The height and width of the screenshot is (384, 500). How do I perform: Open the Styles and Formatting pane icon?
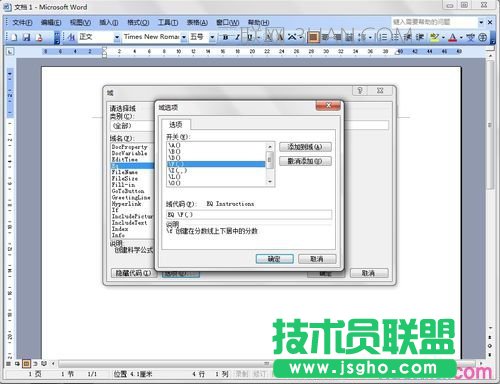tap(71, 37)
